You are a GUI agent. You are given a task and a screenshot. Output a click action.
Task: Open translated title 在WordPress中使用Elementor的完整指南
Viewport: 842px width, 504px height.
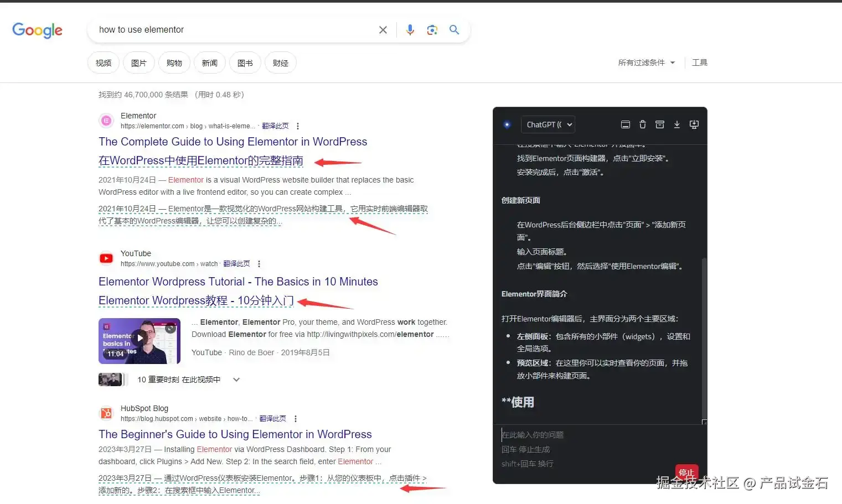201,160
